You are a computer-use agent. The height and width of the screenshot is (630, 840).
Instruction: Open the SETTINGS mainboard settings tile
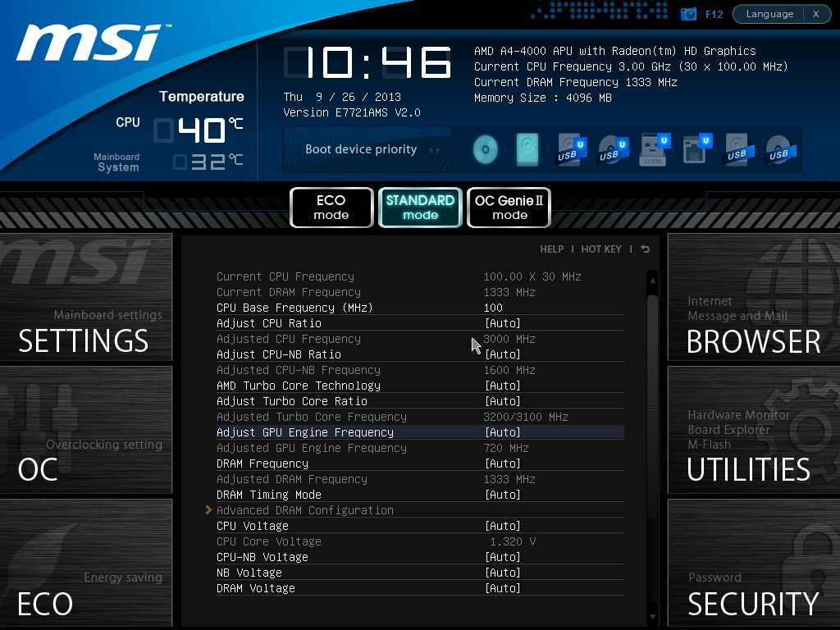tap(85, 297)
